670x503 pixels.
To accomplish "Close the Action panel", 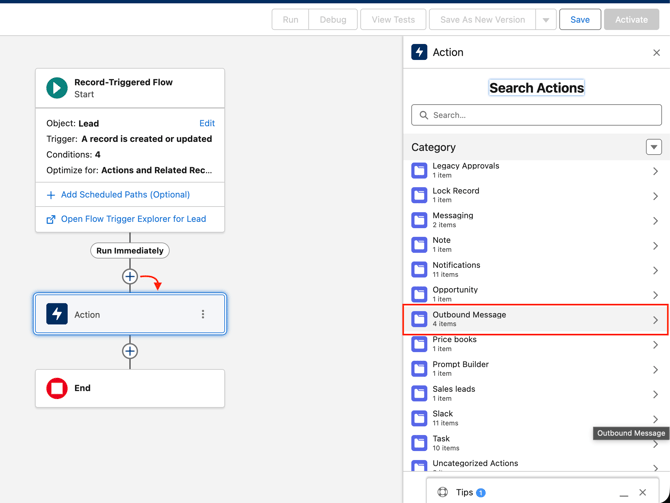I will pyautogui.click(x=656, y=53).
